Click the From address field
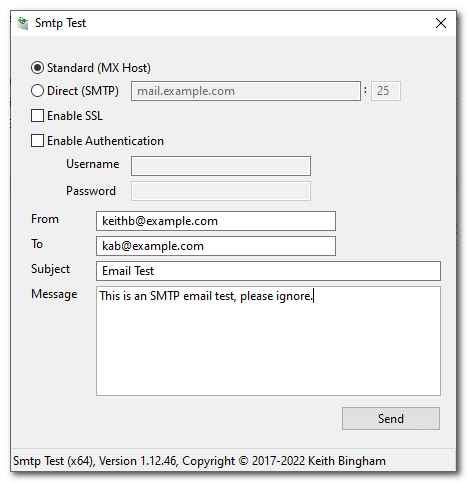The image size is (468, 483). pyautogui.click(x=216, y=221)
